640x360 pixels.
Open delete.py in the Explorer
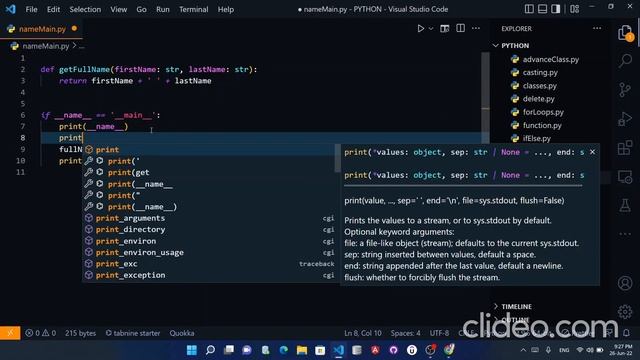tap(538, 99)
